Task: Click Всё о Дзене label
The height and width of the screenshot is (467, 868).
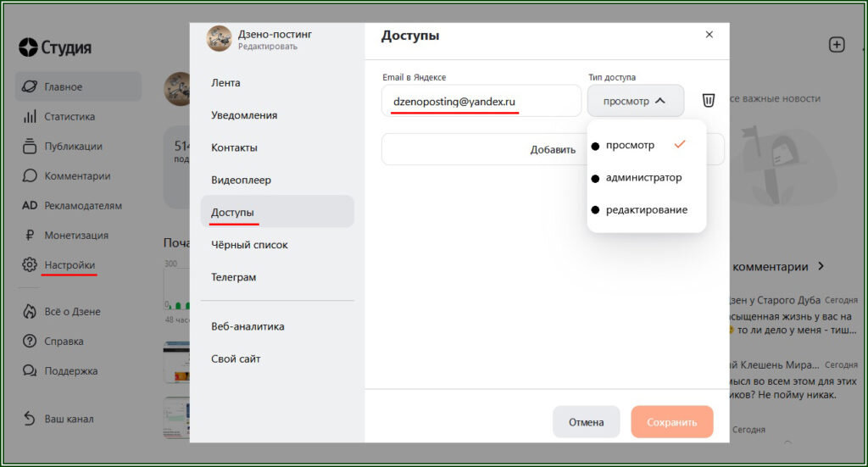Action: coord(73,312)
